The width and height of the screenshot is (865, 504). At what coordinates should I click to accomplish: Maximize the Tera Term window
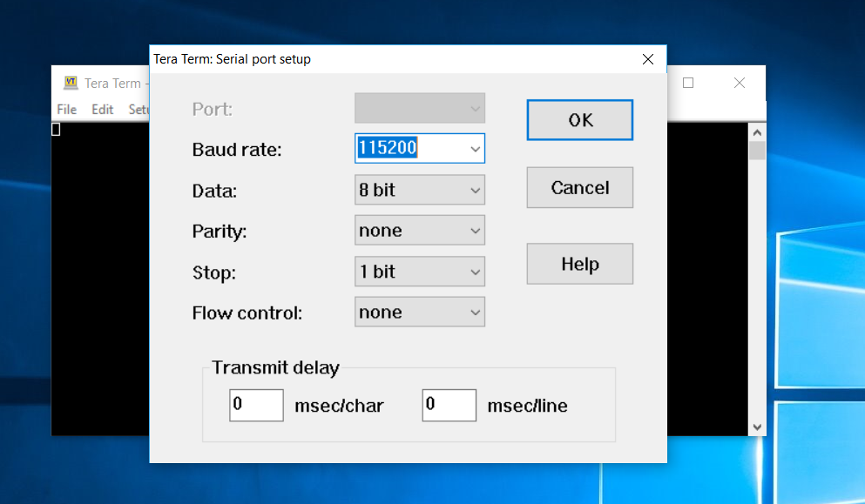click(x=688, y=83)
